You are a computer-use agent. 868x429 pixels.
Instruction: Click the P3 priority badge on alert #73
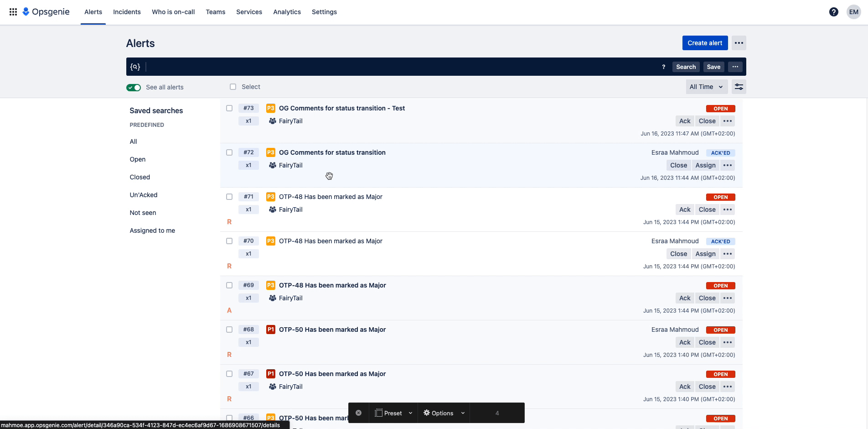coord(270,108)
